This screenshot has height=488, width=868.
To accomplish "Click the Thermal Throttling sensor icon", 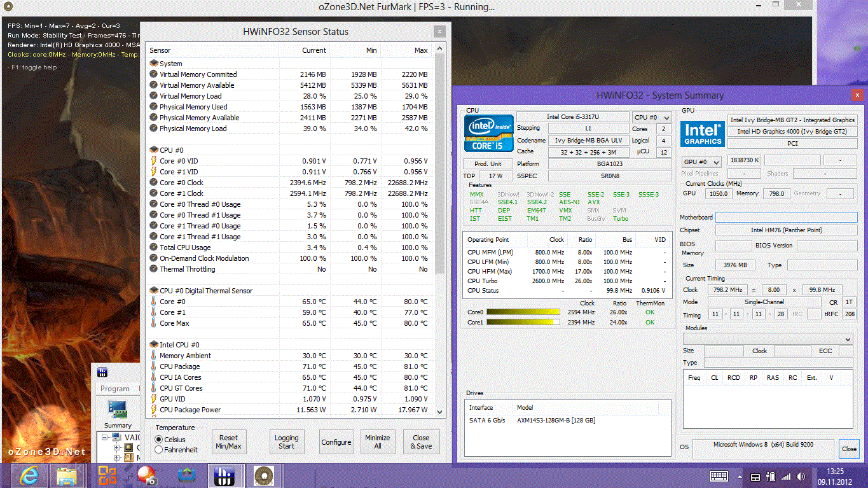I will point(154,269).
